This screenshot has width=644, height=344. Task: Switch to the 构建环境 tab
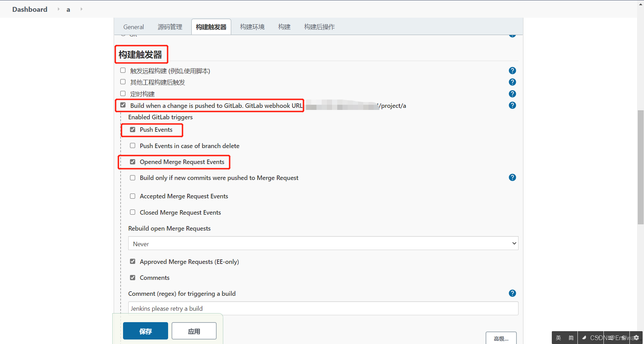(252, 27)
